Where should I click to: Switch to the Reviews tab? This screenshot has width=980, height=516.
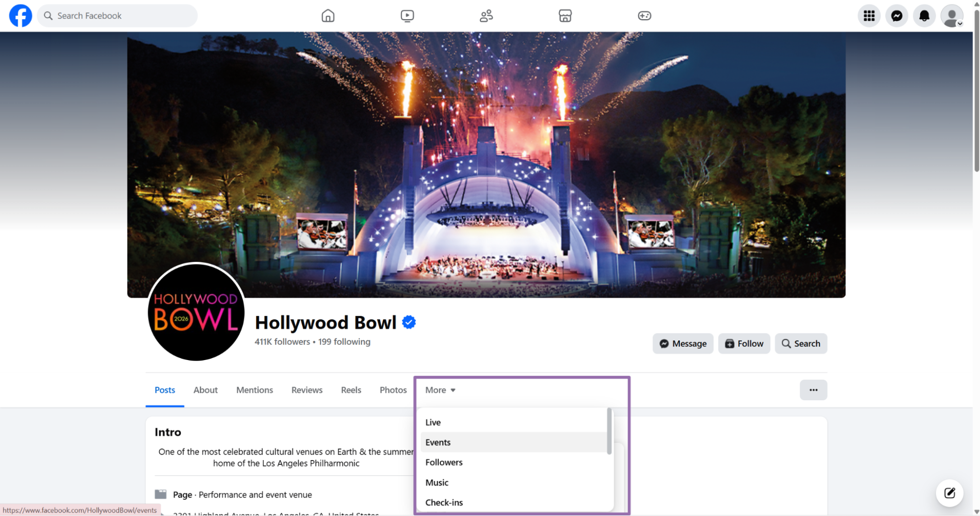point(307,390)
